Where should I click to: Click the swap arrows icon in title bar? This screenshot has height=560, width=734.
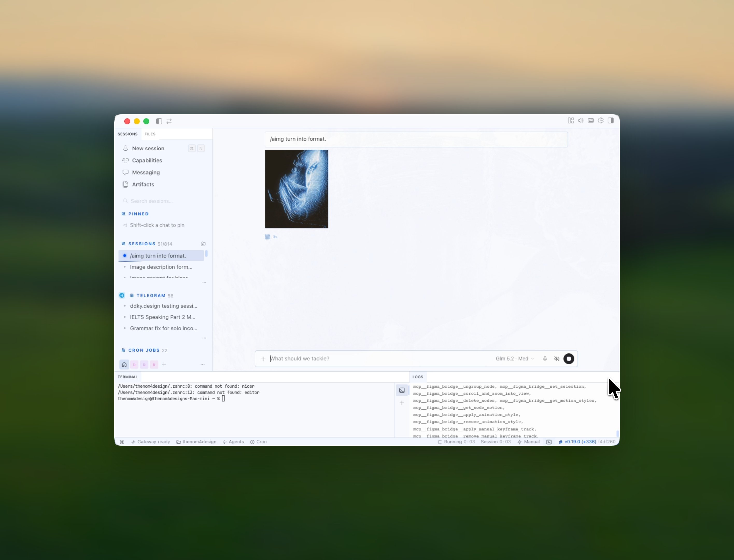[x=169, y=121]
